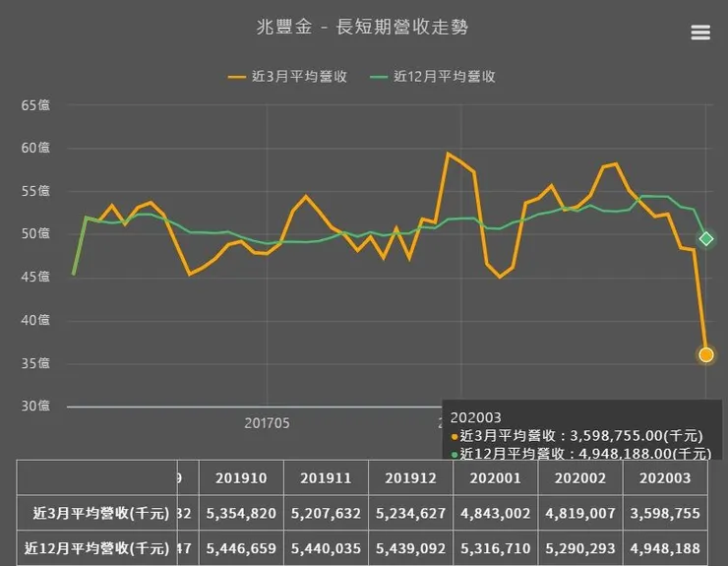Click table cell 4,819,007
The image size is (728, 566).
[x=580, y=513]
